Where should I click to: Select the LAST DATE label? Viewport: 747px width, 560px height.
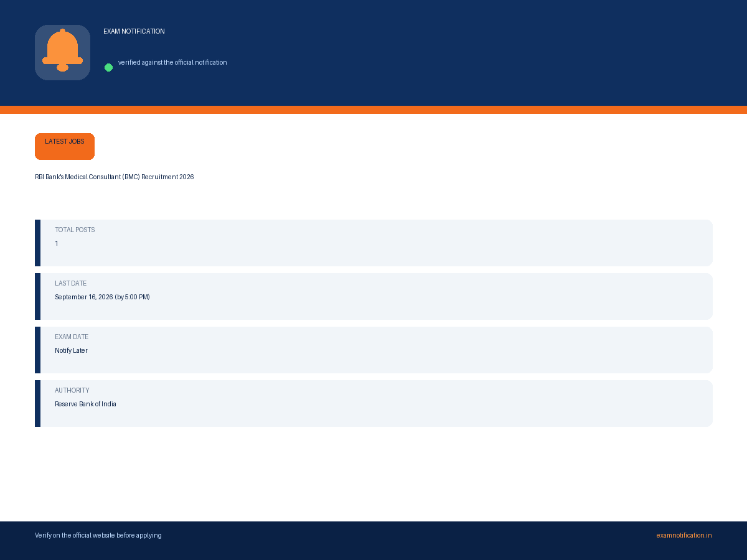tap(71, 283)
